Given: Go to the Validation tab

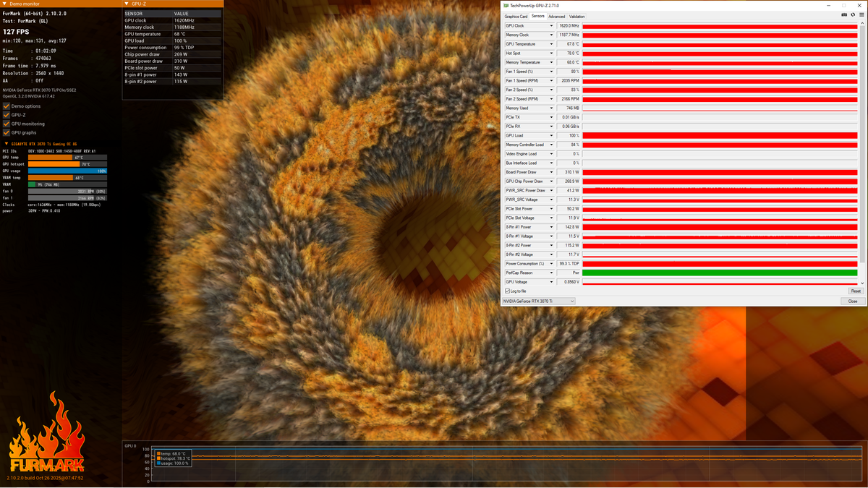Looking at the screenshot, I should (x=576, y=16).
